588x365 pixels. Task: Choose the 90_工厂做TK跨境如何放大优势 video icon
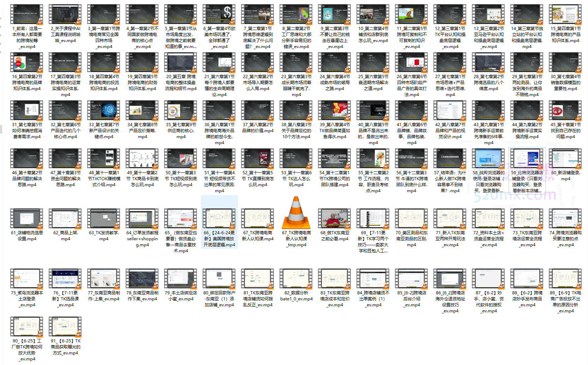pos(27,327)
